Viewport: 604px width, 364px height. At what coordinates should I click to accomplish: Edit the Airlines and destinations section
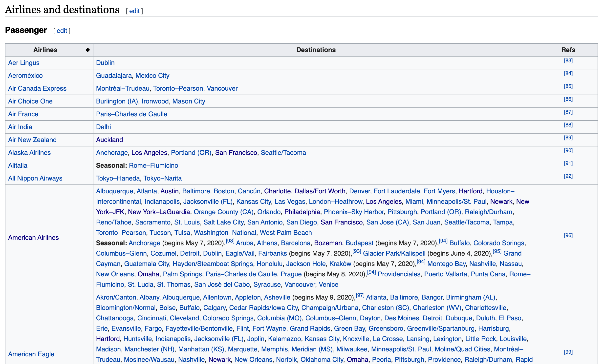click(x=134, y=11)
